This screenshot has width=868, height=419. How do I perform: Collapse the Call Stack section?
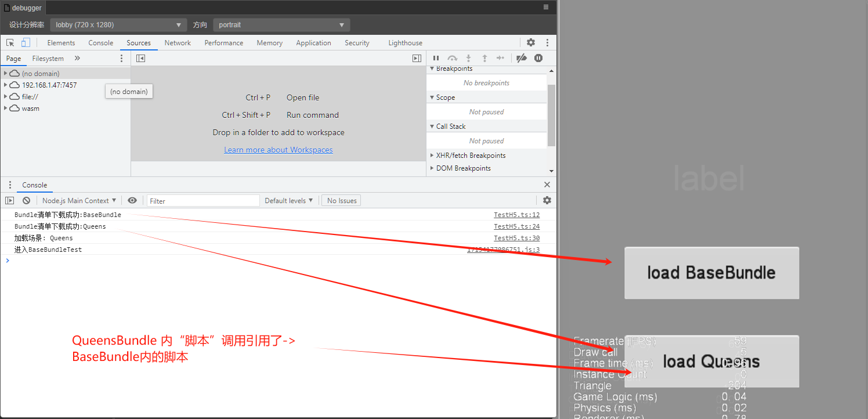coord(432,127)
